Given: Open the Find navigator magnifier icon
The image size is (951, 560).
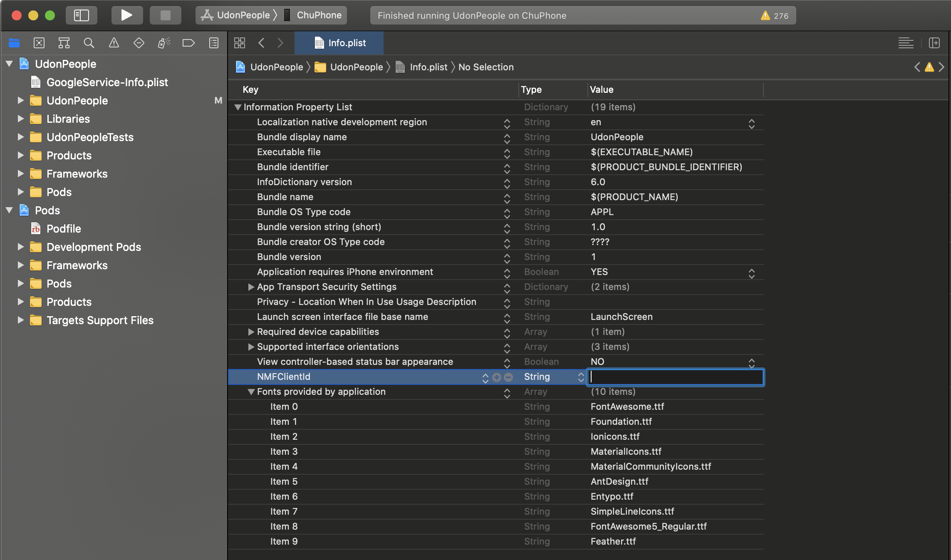Looking at the screenshot, I should coord(89,43).
